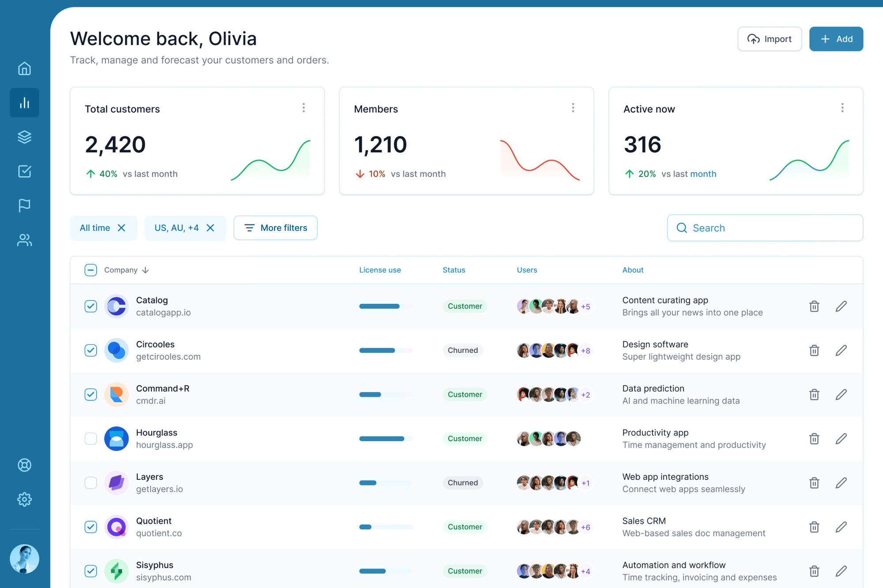Viewport: 883px width, 588px height.
Task: Open the Home icon in the sidebar
Action: (x=24, y=68)
